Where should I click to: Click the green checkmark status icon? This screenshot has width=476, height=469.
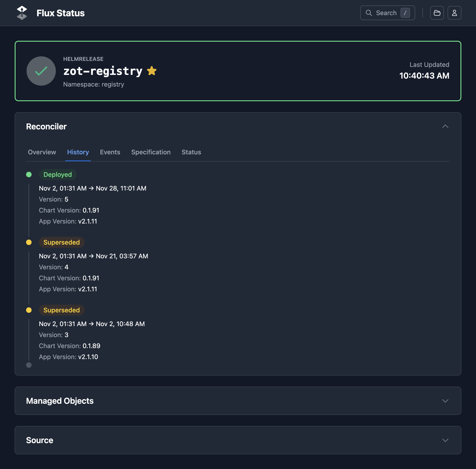pos(41,71)
